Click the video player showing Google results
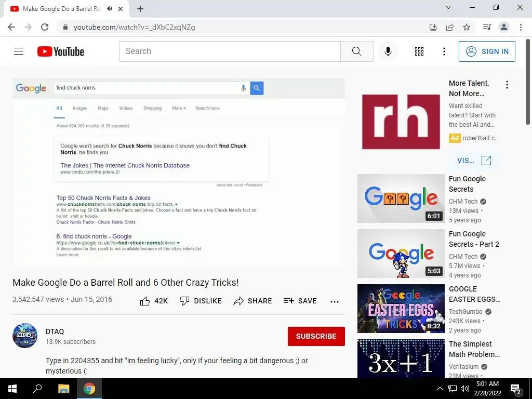Screen dimensions: 532x399 tap(179, 172)
